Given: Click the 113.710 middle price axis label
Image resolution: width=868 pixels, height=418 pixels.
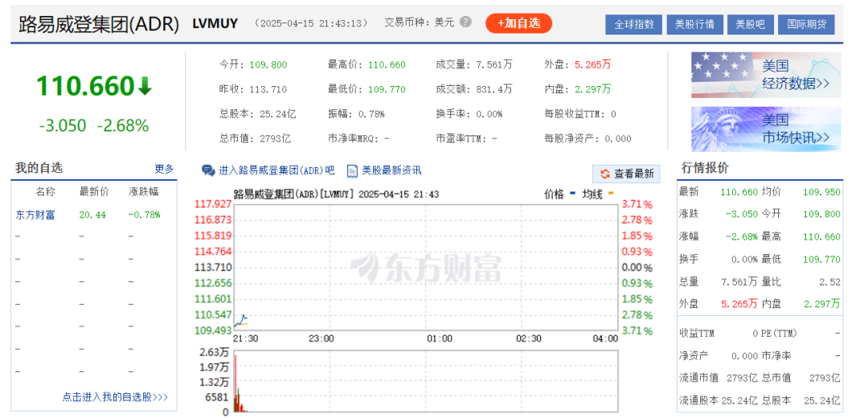Looking at the screenshot, I should coord(212,268).
